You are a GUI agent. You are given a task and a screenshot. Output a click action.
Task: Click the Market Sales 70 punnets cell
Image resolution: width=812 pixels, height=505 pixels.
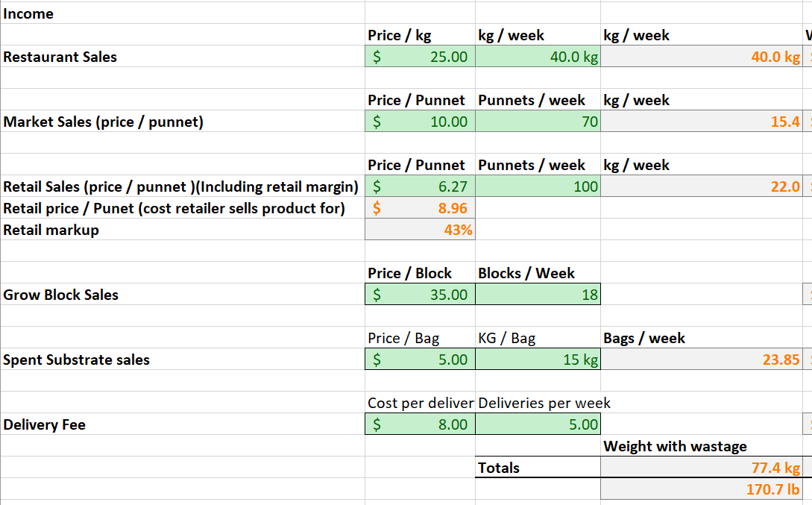[x=538, y=122]
